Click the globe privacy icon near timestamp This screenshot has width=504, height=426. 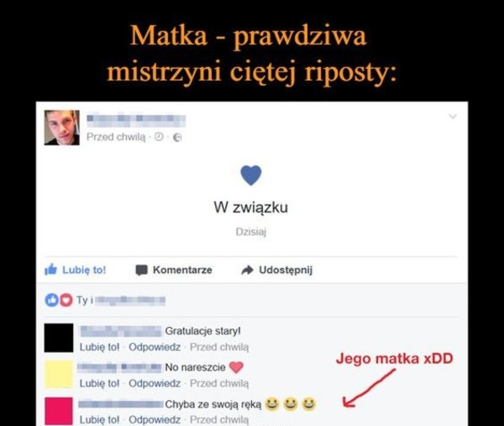pyautogui.click(x=177, y=138)
